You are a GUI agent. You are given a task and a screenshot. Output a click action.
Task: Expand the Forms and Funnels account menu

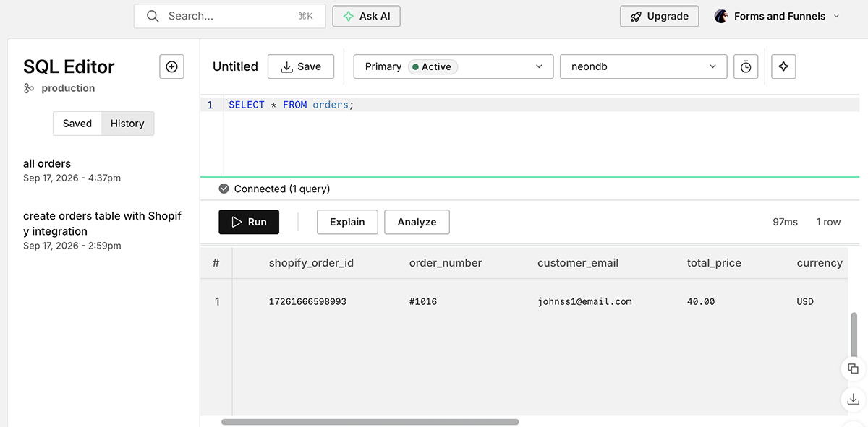tap(837, 16)
